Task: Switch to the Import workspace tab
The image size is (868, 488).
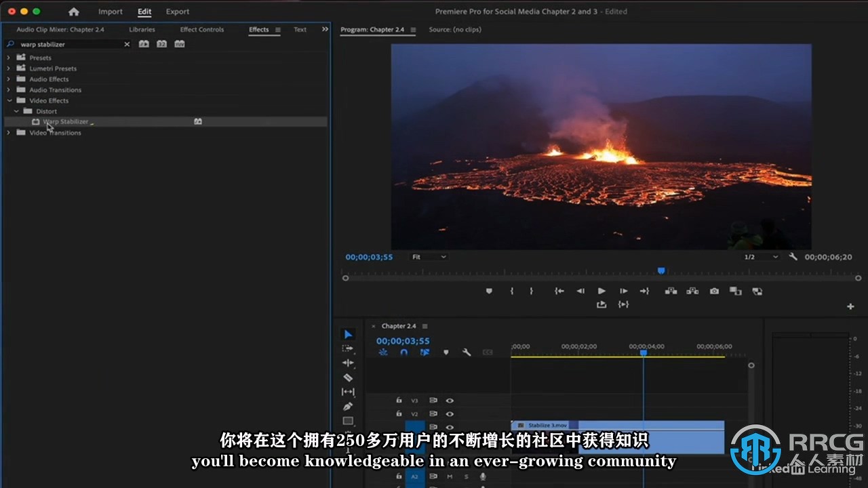Action: (111, 12)
